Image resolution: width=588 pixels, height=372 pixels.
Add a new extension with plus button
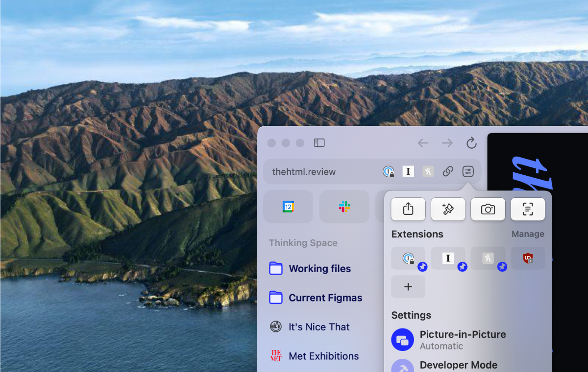click(408, 287)
